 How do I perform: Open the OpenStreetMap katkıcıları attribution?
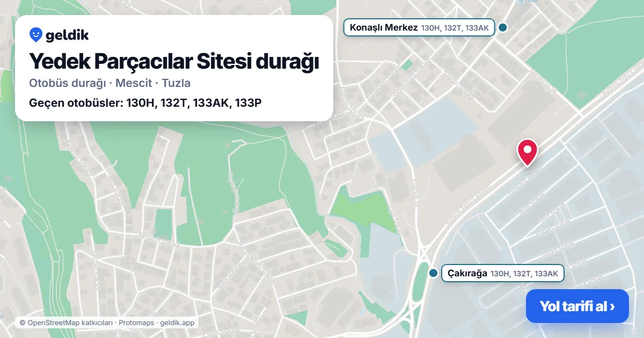66,322
